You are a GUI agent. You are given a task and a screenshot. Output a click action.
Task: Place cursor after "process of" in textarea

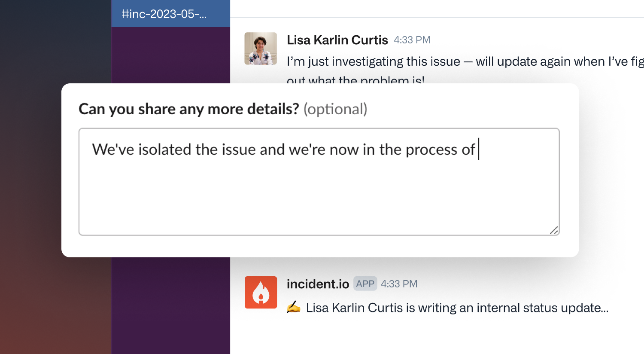coord(477,150)
